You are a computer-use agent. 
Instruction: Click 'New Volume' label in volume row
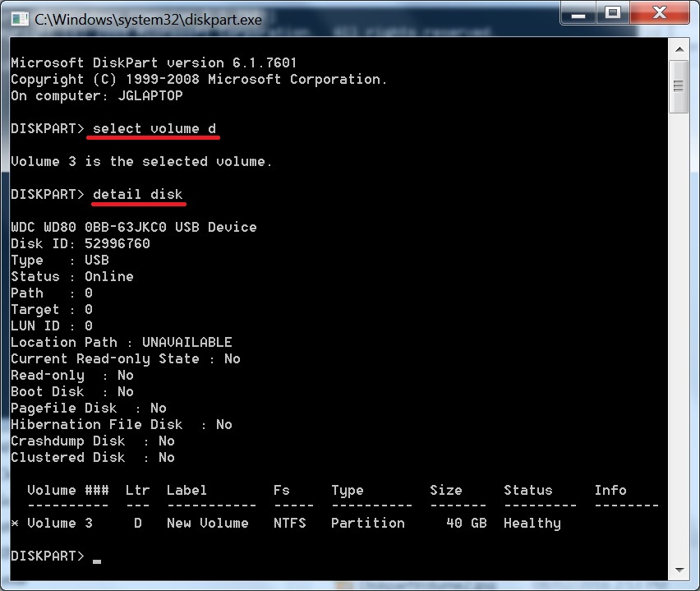[208, 523]
